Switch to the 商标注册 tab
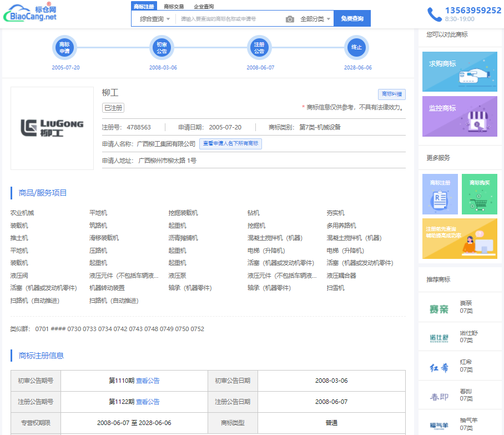Image resolution: width=504 pixels, height=435 pixels. click(x=144, y=6)
